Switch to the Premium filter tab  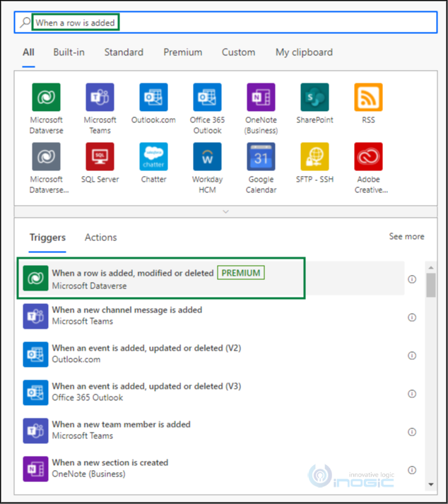click(182, 52)
